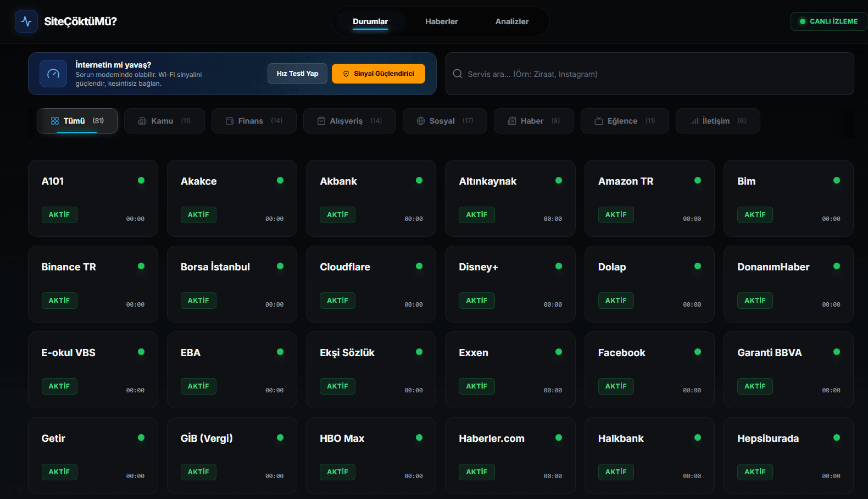Switch to the İletişim category
The height and width of the screenshot is (499, 868).
pyautogui.click(x=717, y=121)
